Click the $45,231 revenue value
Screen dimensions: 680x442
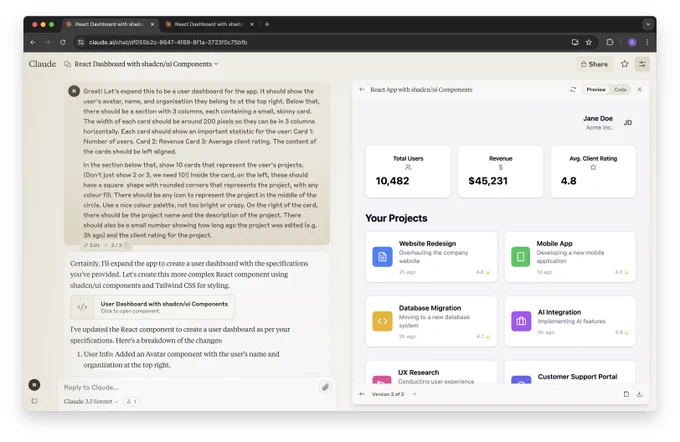point(488,181)
